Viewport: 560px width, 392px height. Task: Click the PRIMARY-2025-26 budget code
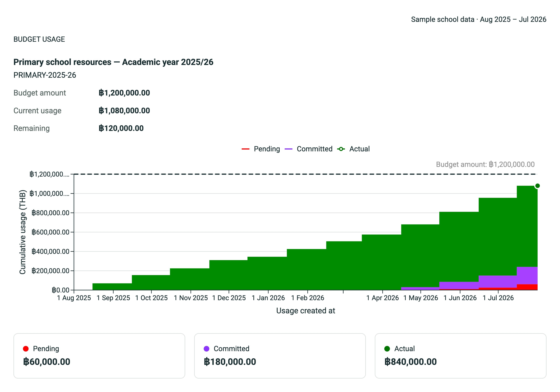click(x=45, y=75)
